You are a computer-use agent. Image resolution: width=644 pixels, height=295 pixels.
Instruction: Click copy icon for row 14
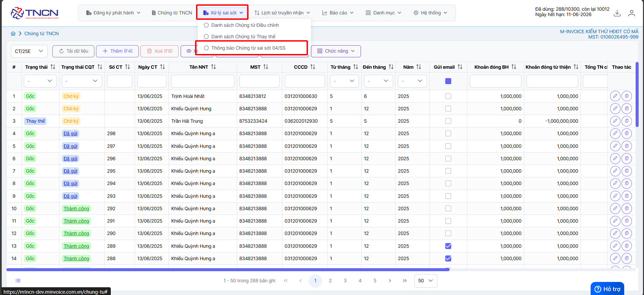pyautogui.click(x=627, y=258)
